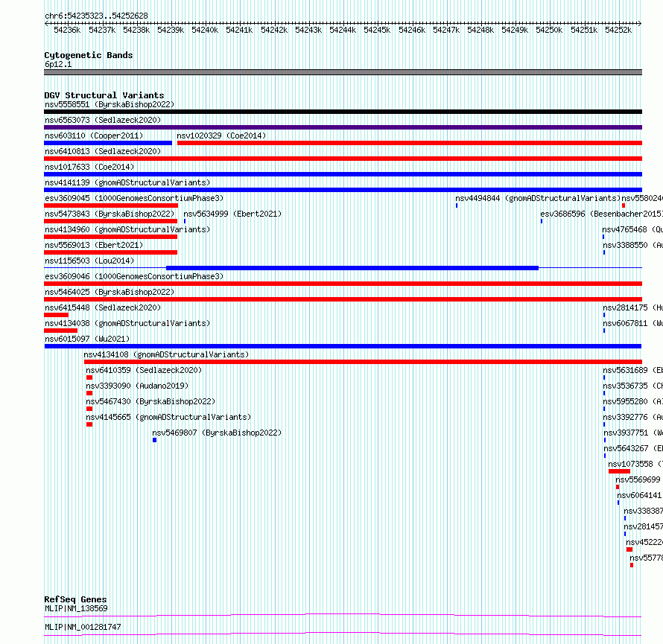
Task: Select nsv4494844 (gnomADStructuralVariants) label
Action: point(538,198)
